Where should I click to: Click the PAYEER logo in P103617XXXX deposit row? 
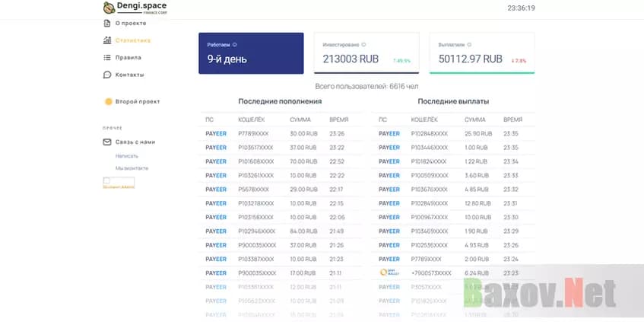click(x=216, y=148)
